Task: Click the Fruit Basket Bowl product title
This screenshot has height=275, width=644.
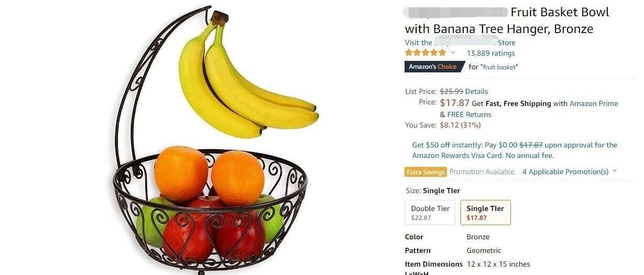Action: pos(507,20)
